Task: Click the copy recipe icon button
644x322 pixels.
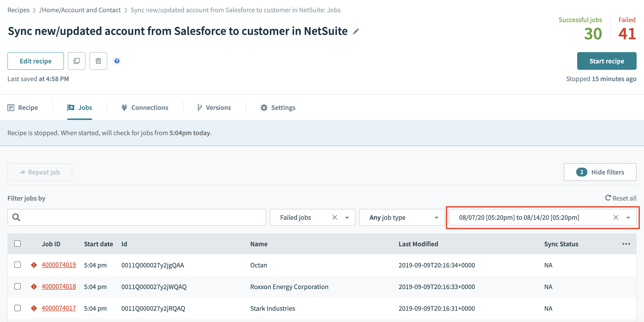Action: tap(76, 61)
